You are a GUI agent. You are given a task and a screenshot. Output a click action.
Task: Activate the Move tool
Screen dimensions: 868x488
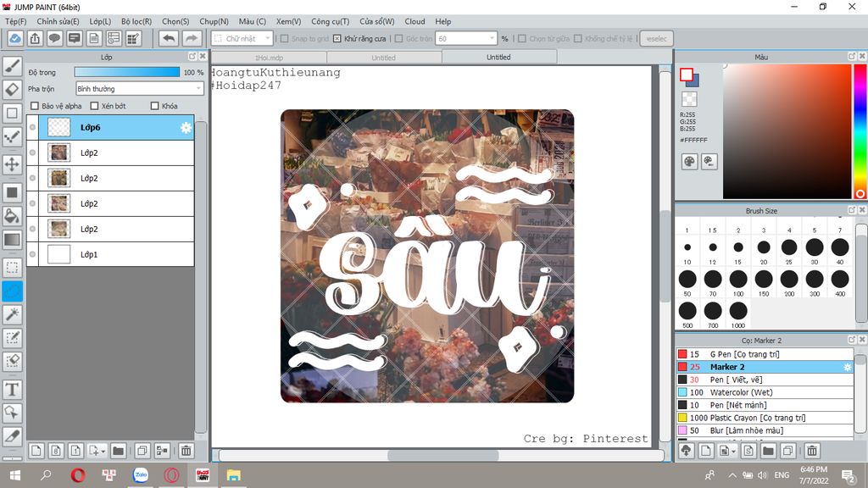click(12, 164)
